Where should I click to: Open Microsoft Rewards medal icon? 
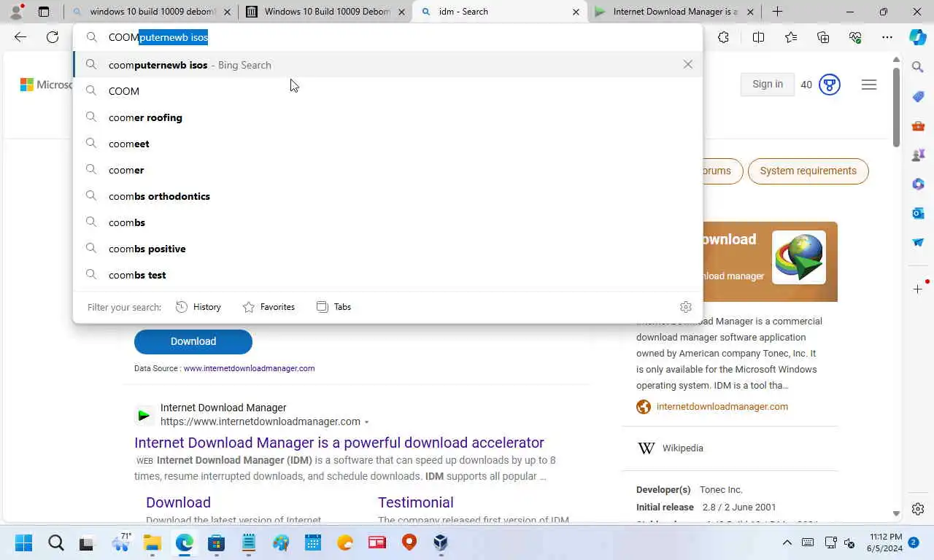(829, 85)
